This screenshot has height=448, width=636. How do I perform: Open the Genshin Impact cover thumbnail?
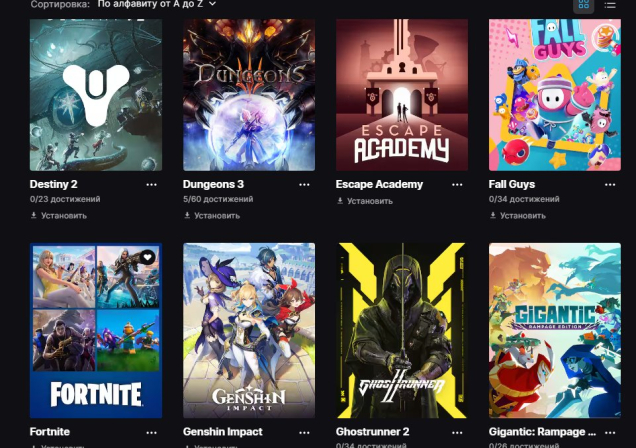[x=249, y=330]
